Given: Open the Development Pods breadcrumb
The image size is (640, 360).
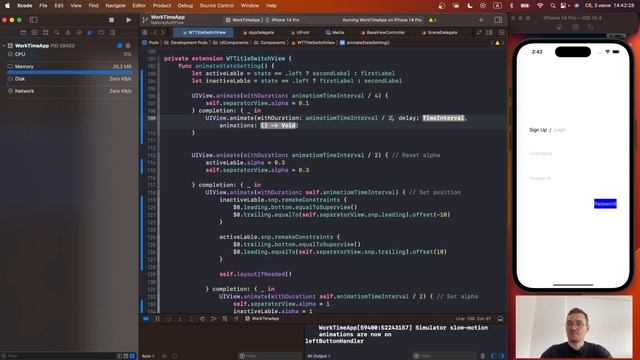Looking at the screenshot, I should pyautogui.click(x=186, y=43).
